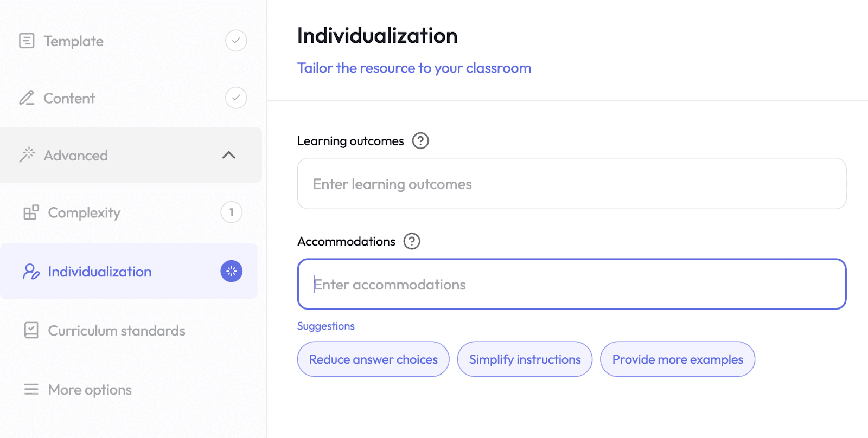Add the Simplify instructions suggestion
Screen dimensions: 868x438
coord(525,359)
